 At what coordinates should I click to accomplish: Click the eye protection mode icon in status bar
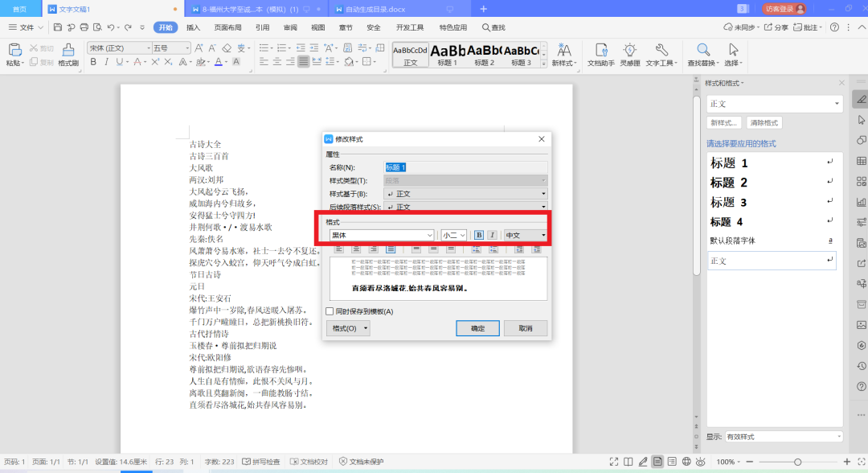[701, 462]
